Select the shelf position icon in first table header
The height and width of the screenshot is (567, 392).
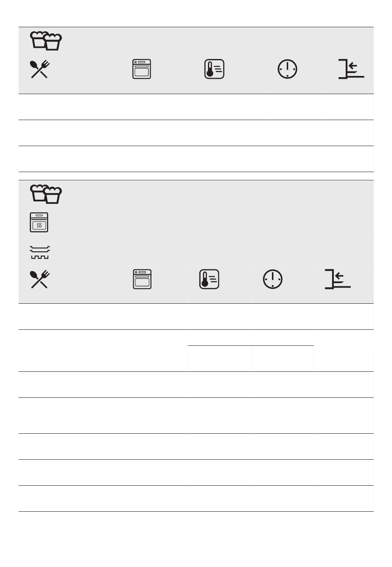pos(351,69)
